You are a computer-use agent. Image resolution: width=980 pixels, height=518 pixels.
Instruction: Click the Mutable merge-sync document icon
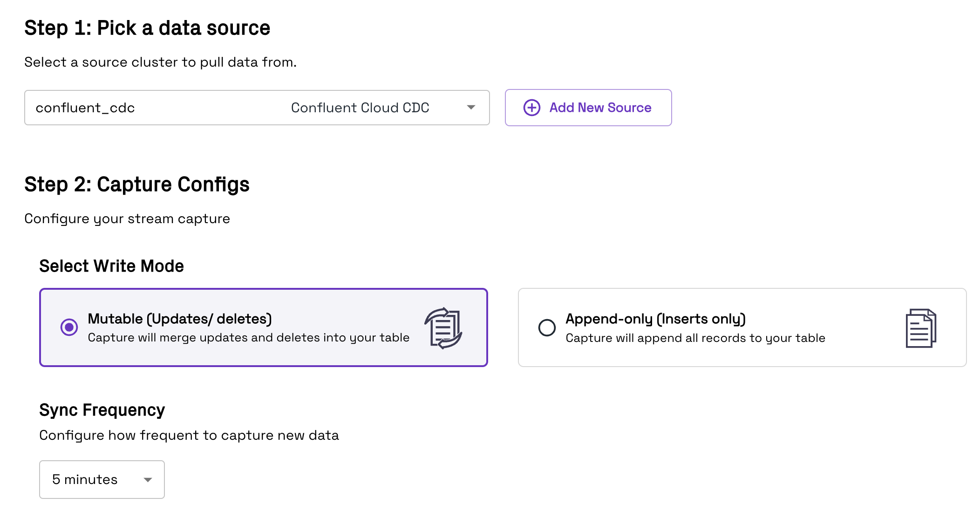coord(443,328)
